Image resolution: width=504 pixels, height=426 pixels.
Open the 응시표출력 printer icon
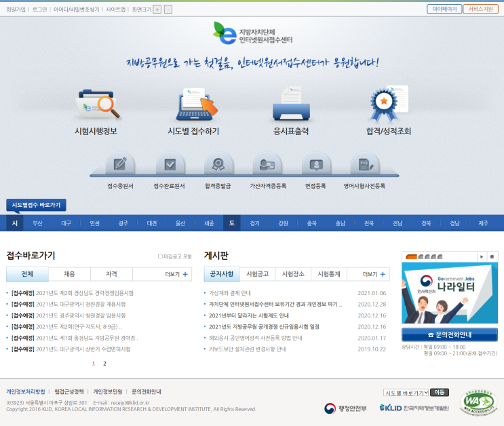click(x=291, y=104)
